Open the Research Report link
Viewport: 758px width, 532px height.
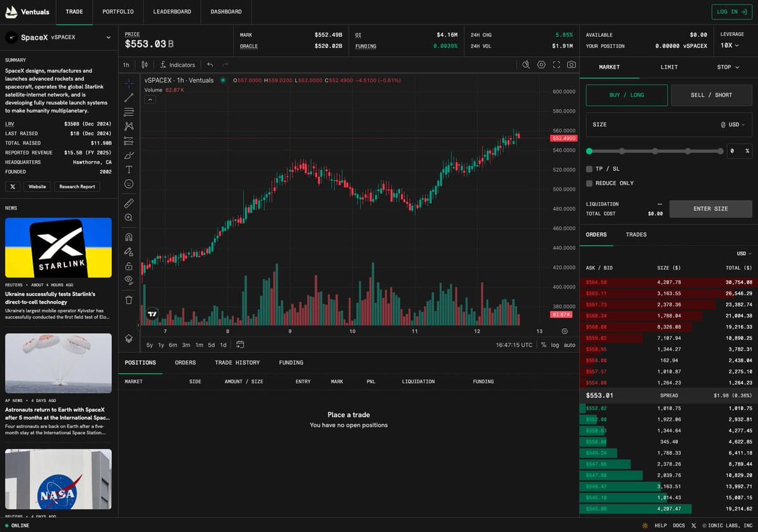[x=77, y=187]
